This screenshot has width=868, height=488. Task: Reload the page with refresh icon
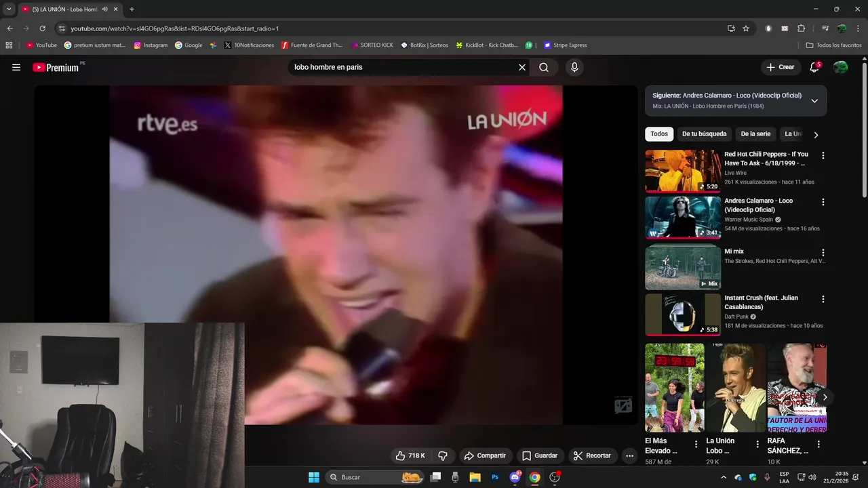tap(42, 28)
